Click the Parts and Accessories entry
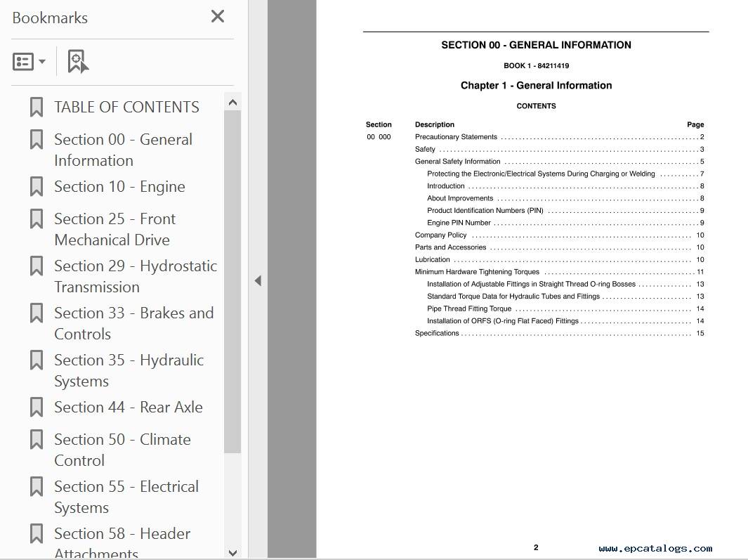 (559, 247)
